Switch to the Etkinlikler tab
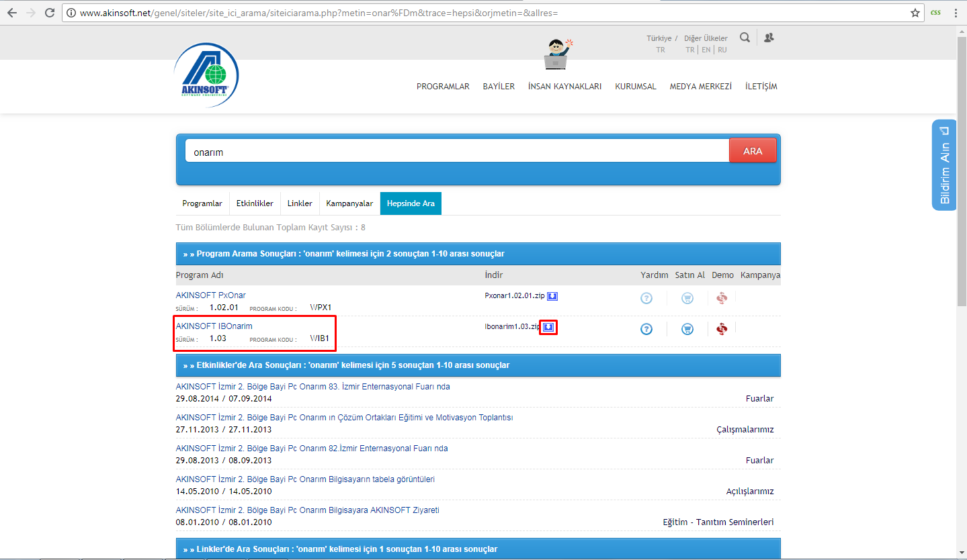 255,203
